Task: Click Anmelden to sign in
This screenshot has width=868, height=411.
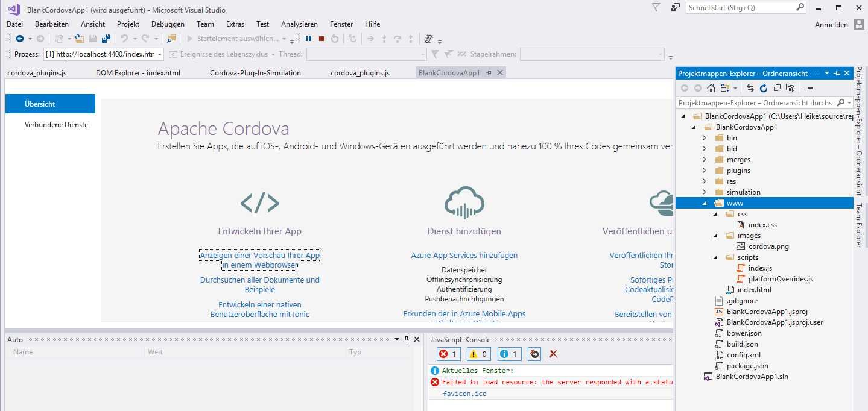Action: (x=832, y=25)
